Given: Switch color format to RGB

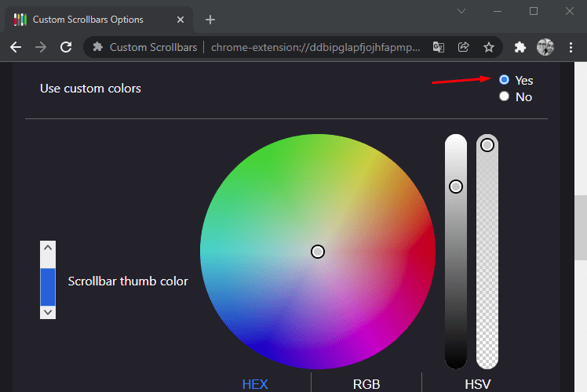Looking at the screenshot, I should coord(366,384).
